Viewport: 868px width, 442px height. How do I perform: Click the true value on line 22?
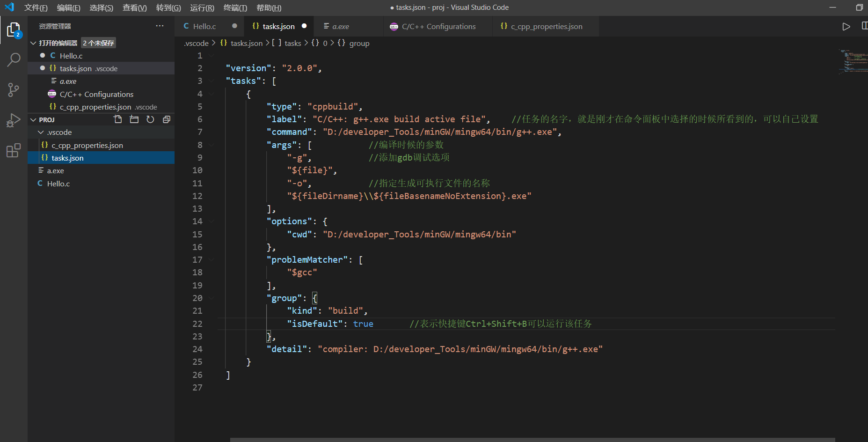(363, 324)
